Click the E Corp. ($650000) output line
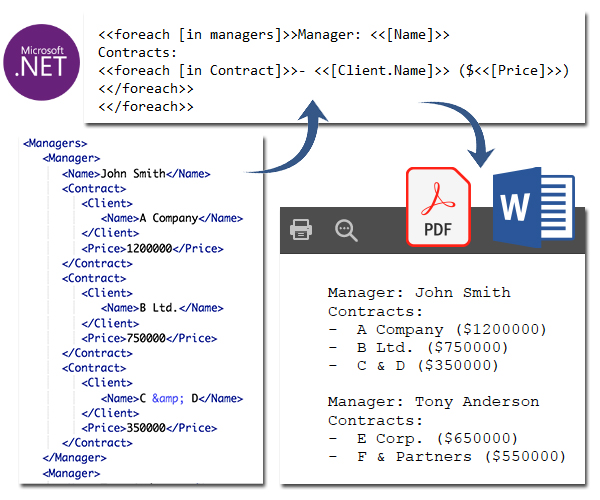Screen dimensions: 600x500 click(422, 438)
